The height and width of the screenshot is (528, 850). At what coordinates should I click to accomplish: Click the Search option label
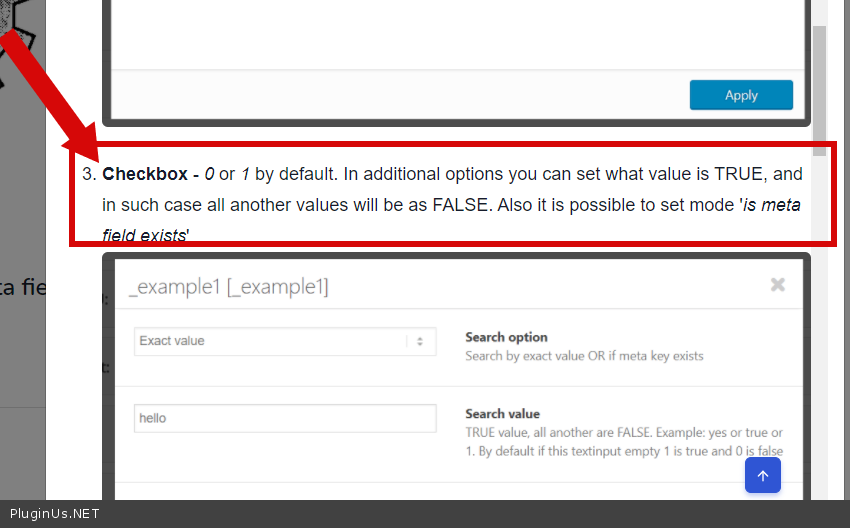[x=506, y=337]
